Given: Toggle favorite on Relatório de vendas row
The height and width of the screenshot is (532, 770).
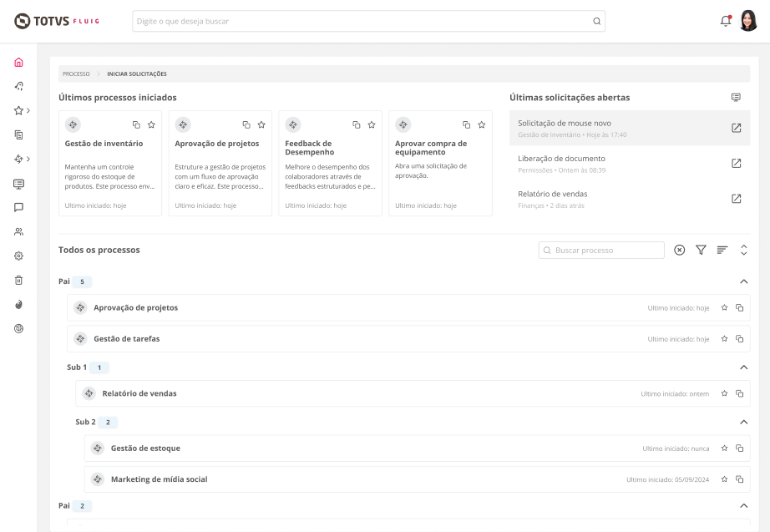Looking at the screenshot, I should point(725,393).
